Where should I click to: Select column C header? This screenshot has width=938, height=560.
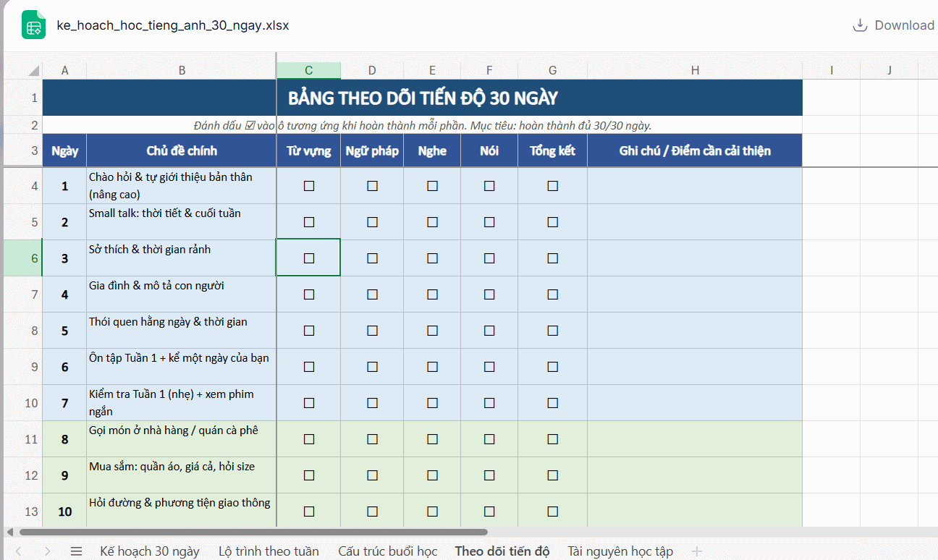pos(308,70)
